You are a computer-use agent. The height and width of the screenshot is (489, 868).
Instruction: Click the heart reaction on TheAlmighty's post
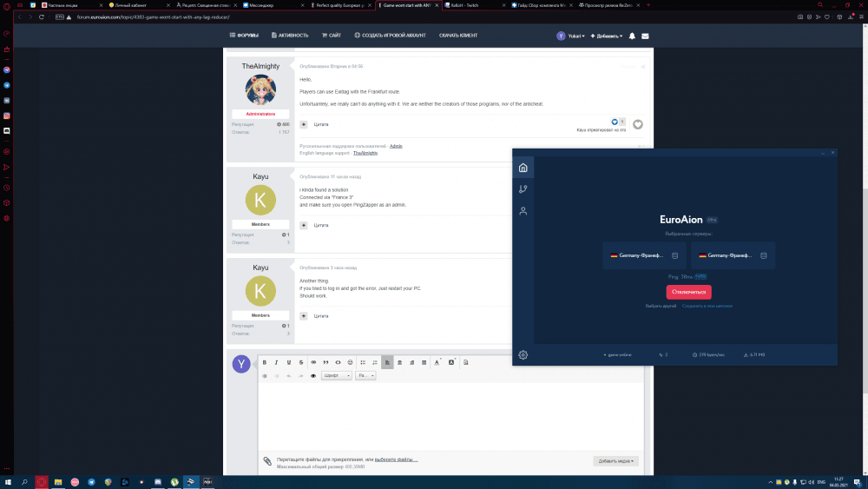pos(638,124)
